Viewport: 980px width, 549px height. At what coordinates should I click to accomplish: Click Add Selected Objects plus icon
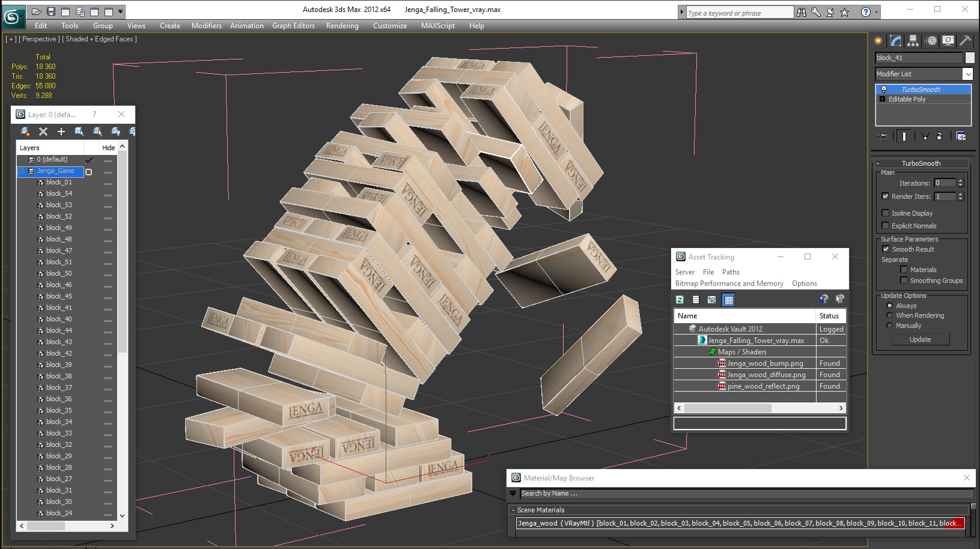tap(61, 131)
